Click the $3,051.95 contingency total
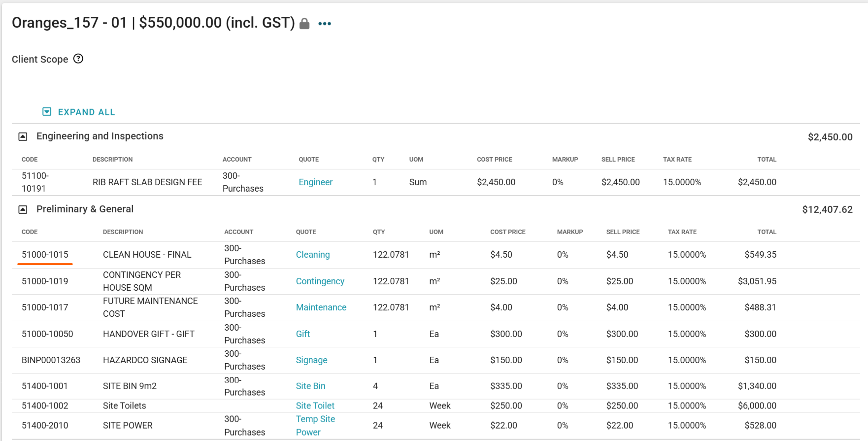 click(757, 281)
